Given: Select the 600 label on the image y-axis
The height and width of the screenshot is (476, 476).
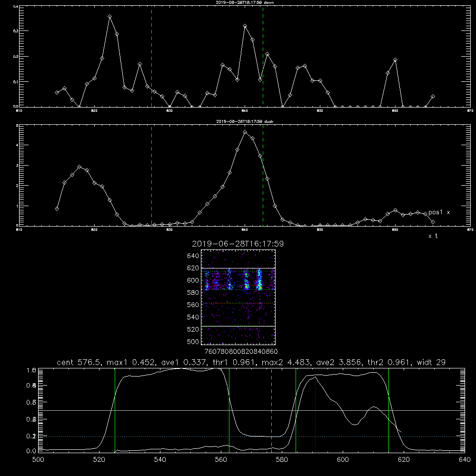Looking at the screenshot, I should (x=193, y=280).
